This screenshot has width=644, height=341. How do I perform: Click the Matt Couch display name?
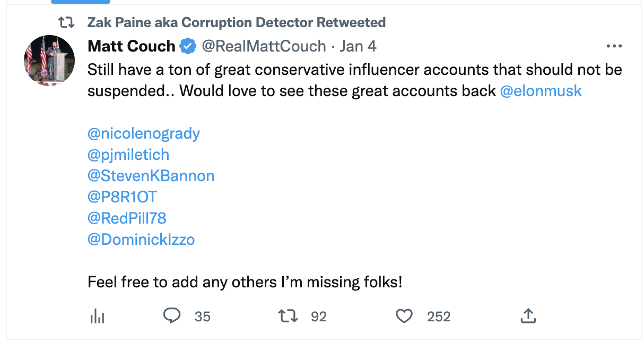(131, 46)
